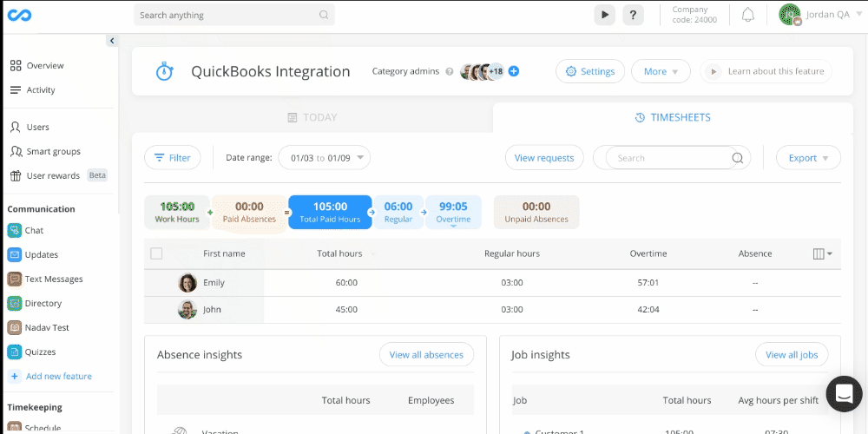868x434 pixels.
Task: Switch to the TODAY tab
Action: 312,117
